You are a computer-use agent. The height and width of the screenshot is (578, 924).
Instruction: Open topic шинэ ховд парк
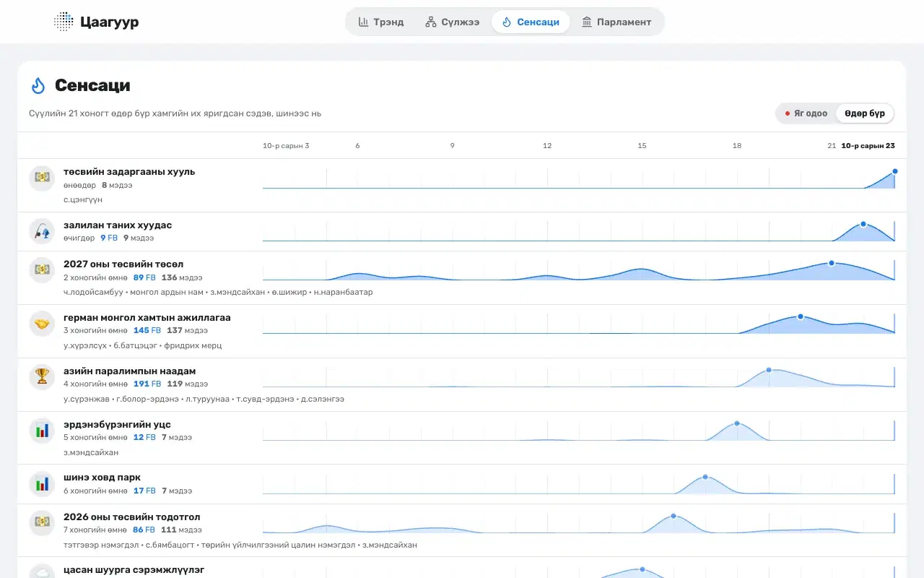tap(102, 478)
